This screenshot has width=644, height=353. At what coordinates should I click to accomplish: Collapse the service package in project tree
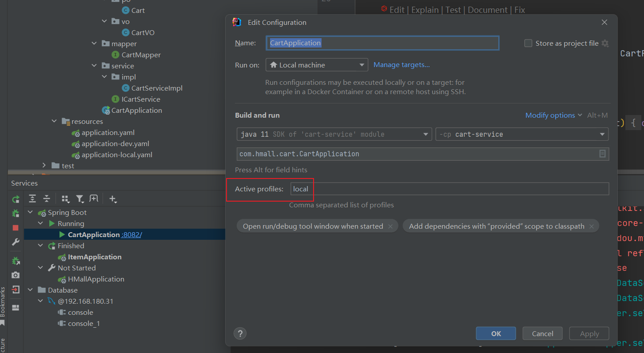click(94, 66)
